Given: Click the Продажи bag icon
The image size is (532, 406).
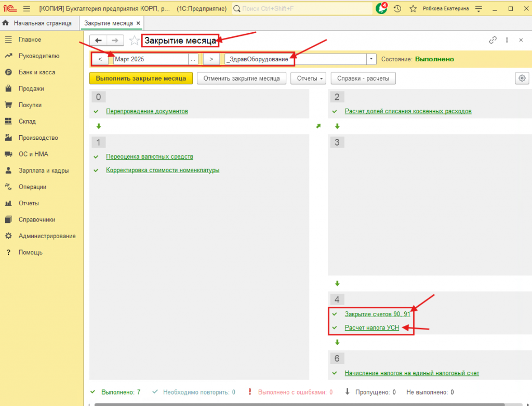Looking at the screenshot, I should point(8,88).
